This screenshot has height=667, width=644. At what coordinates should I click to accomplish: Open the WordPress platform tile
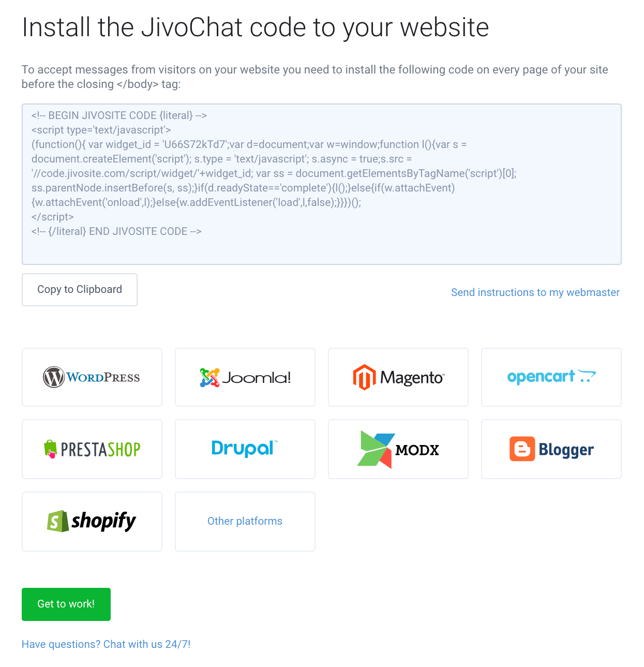click(x=92, y=377)
